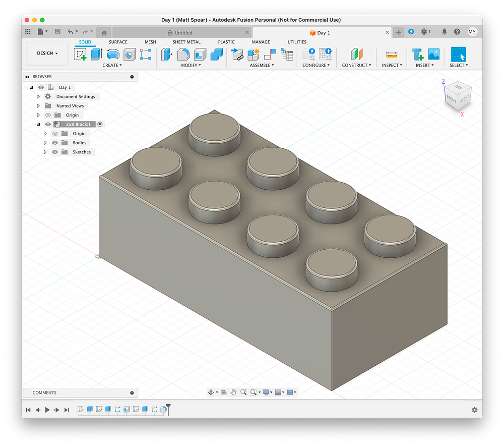Screen dimensions: 504x447
Task: Switch to the SURFACE tab
Action: pyautogui.click(x=118, y=42)
